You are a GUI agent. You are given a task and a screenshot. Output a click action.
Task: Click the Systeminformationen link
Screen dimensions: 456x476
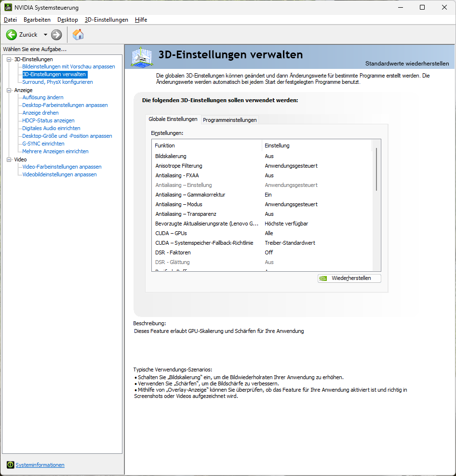[40, 465]
